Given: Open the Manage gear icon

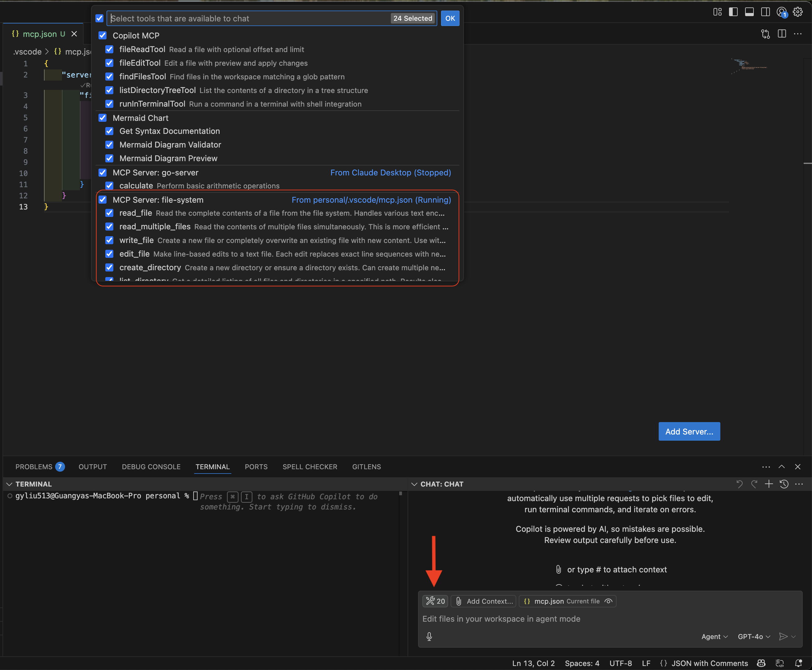Looking at the screenshot, I should coord(798,12).
